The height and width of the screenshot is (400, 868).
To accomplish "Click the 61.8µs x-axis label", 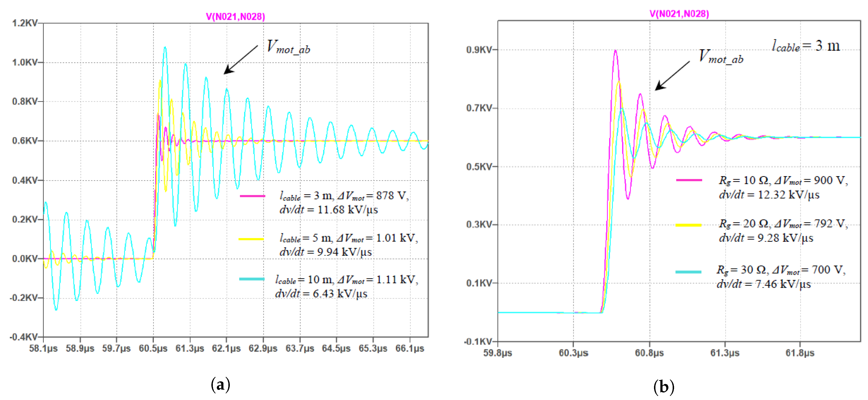I will click(800, 353).
